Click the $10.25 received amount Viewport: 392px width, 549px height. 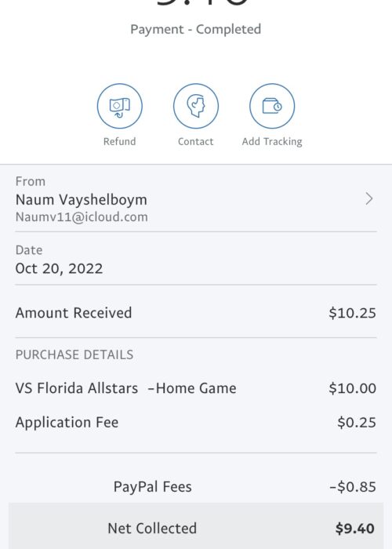pos(353,313)
